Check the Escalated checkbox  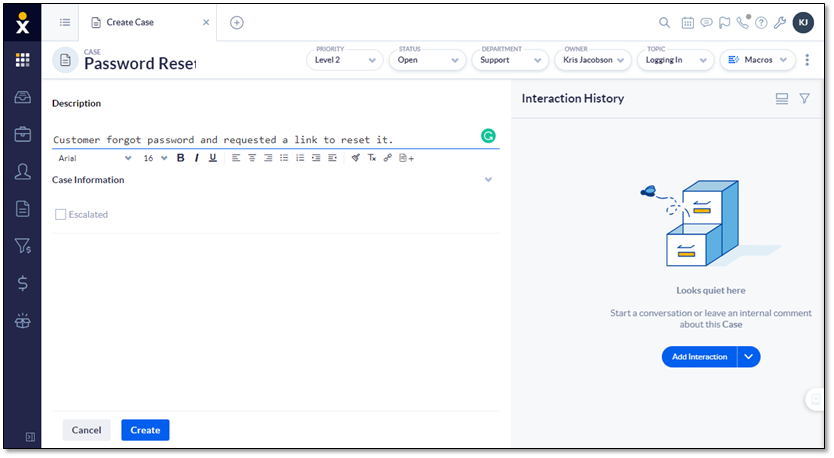(61, 214)
